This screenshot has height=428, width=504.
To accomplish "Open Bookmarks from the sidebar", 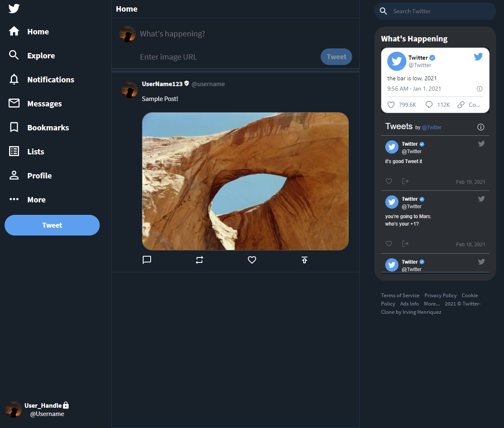I will (48, 127).
